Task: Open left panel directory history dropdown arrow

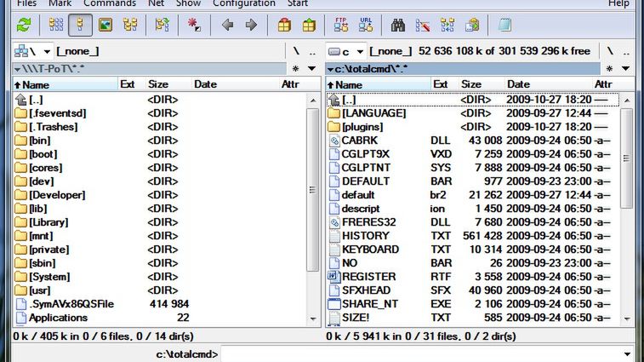Action: [311, 69]
